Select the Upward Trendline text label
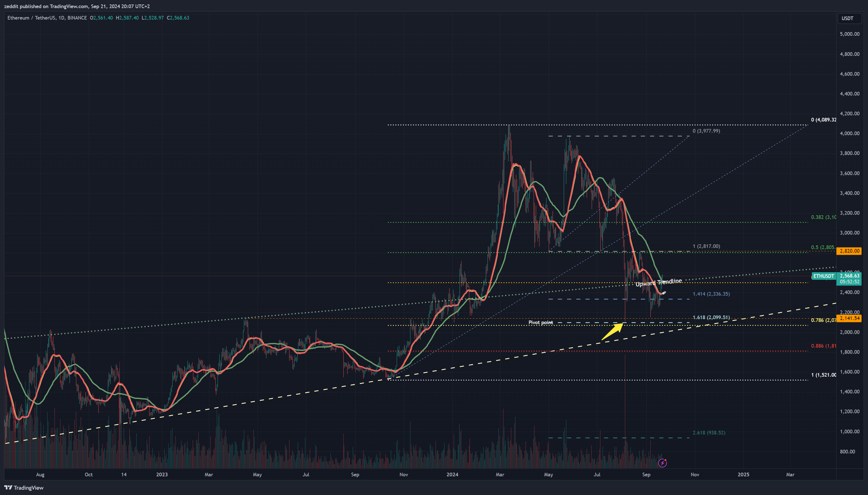The image size is (868, 495). [658, 282]
